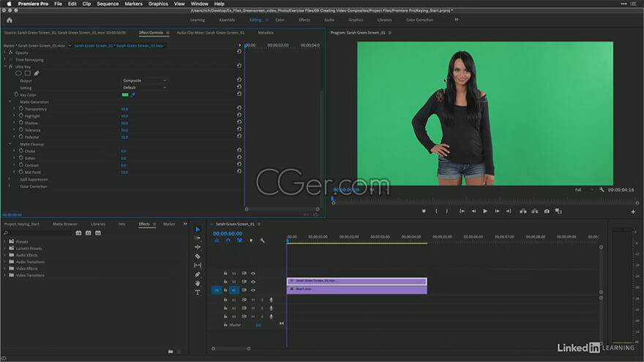Select the Razor tool
This screenshot has height=362, width=644.
(198, 256)
